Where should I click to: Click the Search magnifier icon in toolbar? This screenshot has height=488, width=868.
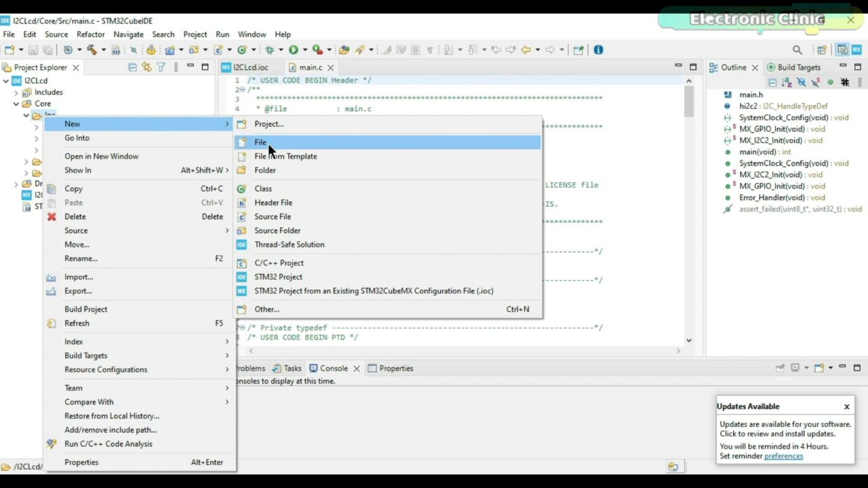tap(797, 49)
